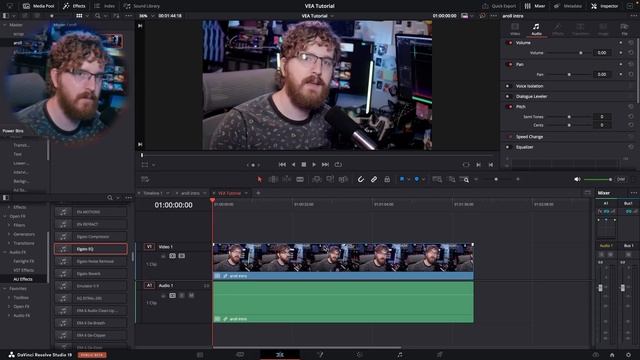The height and width of the screenshot is (360, 640).
Task: Open the Timeline View Options icon
Action: (145, 179)
